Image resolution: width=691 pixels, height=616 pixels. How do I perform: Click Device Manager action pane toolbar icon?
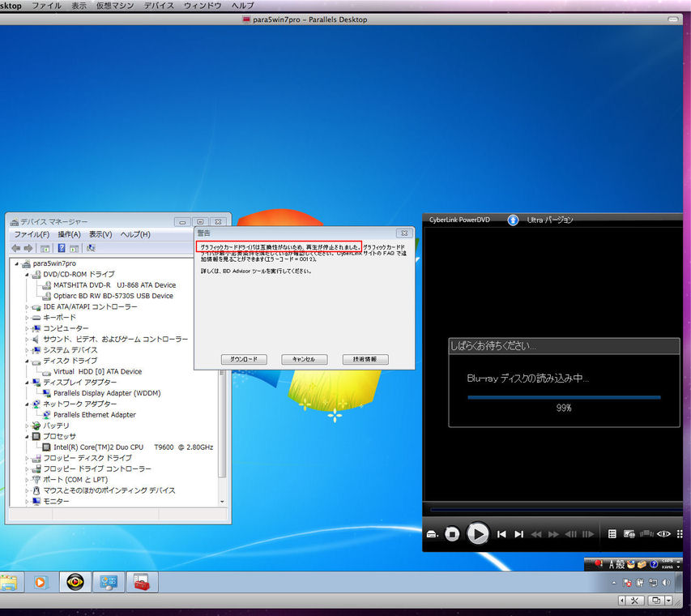click(x=74, y=248)
